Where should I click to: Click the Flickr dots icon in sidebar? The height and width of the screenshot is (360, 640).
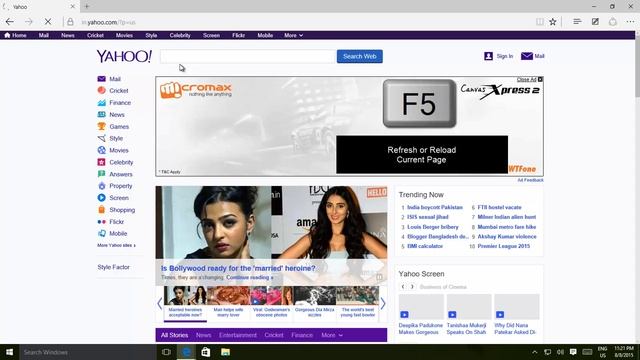pos(102,222)
